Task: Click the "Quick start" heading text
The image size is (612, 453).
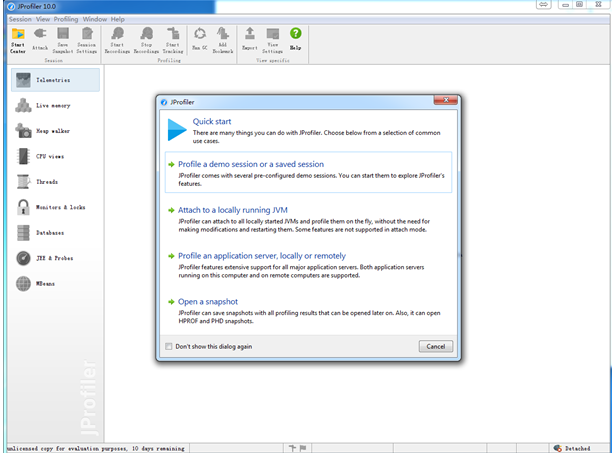Action: [x=212, y=121]
